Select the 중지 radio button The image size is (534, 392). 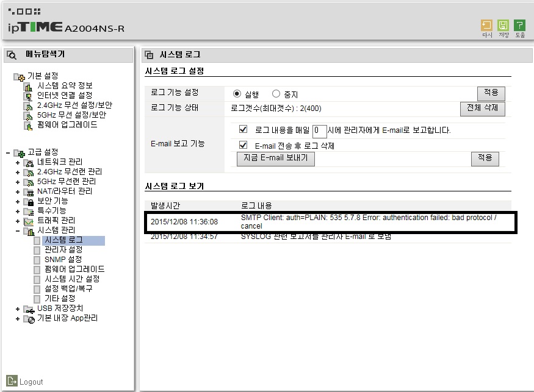pyautogui.click(x=276, y=93)
